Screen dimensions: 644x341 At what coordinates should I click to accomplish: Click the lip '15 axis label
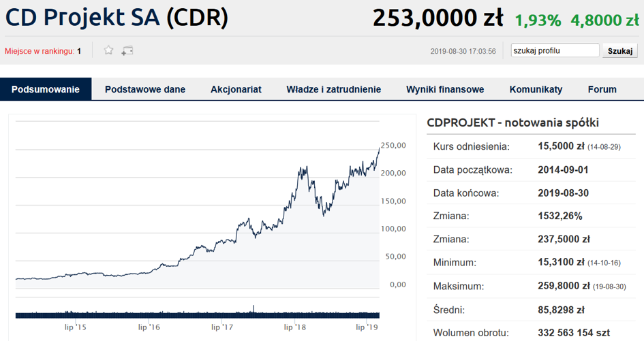(x=75, y=327)
